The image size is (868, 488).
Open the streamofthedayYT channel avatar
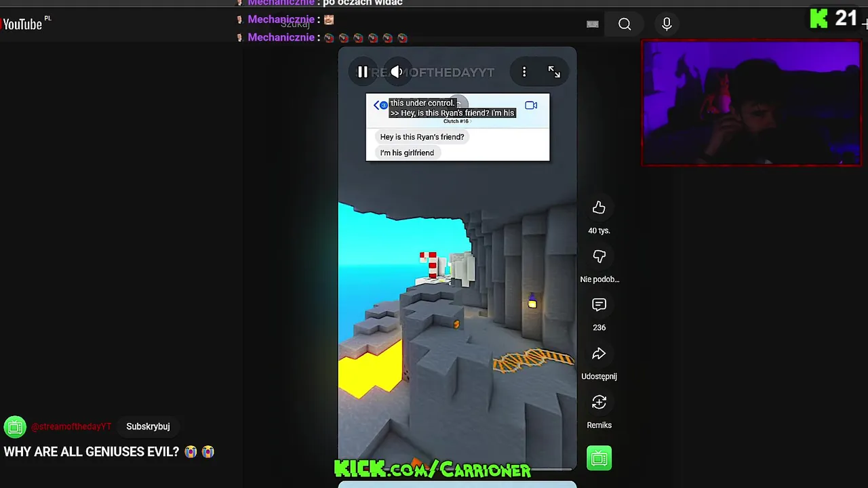(x=15, y=427)
